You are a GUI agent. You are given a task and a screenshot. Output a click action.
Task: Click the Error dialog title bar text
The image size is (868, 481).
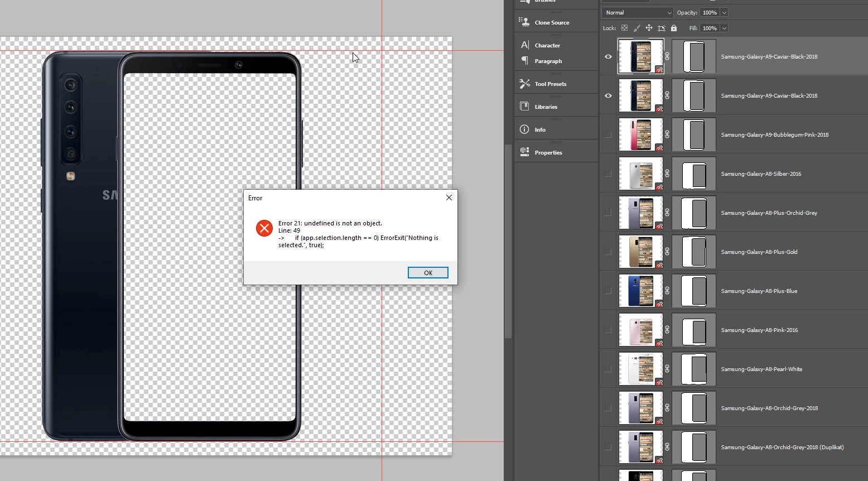pos(255,198)
